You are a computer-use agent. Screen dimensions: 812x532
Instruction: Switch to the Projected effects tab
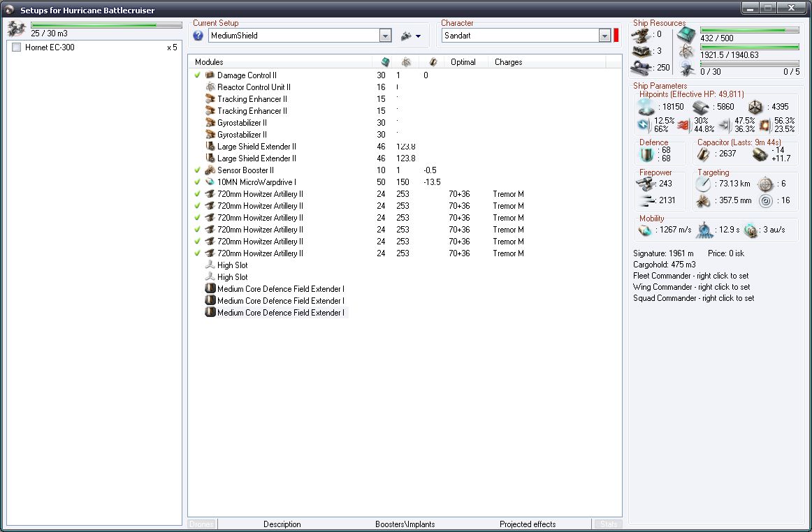(x=528, y=524)
